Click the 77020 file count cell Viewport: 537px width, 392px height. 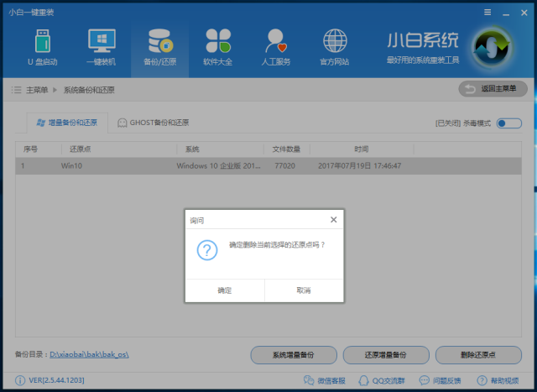(285, 166)
